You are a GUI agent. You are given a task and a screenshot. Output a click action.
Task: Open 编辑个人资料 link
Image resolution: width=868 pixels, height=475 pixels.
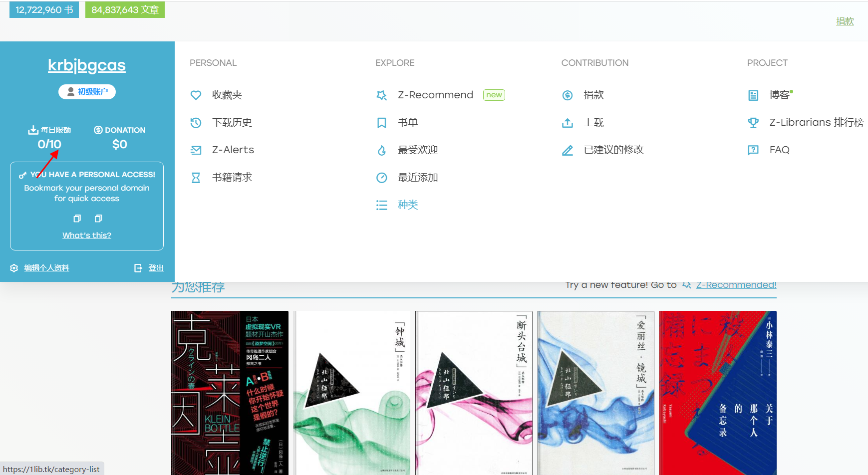[47, 268]
